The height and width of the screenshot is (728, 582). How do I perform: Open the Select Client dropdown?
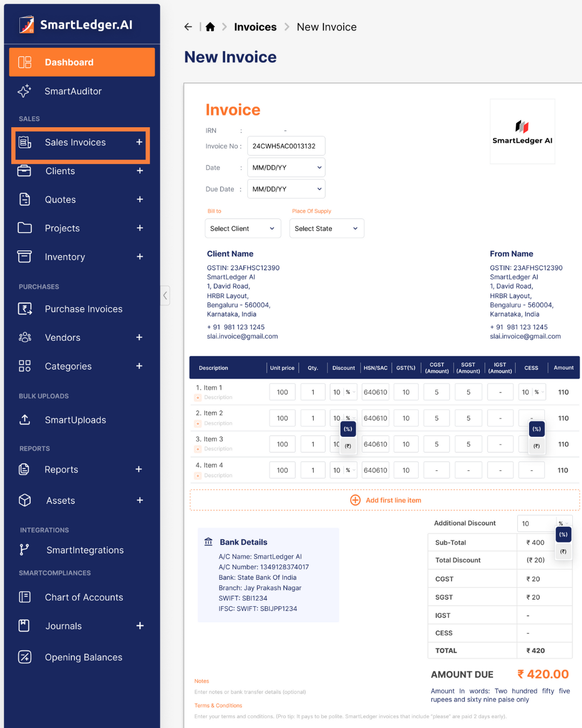[x=243, y=229]
